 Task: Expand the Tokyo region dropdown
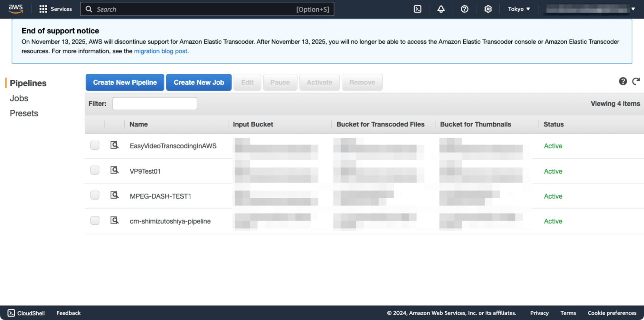click(519, 9)
